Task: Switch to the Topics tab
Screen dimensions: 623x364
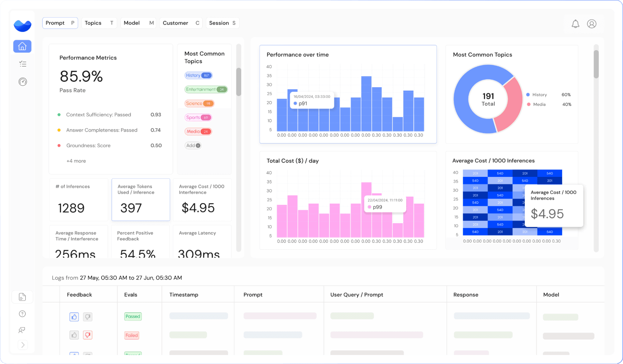Action: click(99, 23)
